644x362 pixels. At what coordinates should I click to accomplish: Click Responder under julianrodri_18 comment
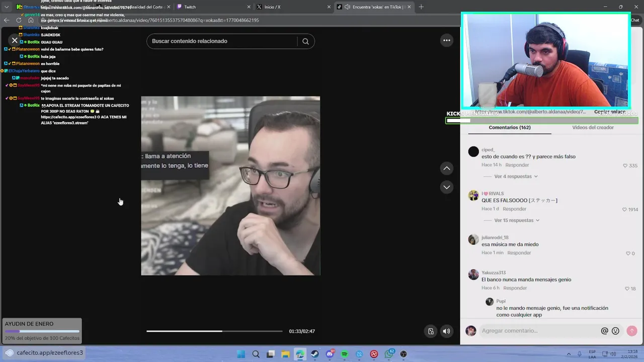coord(519,253)
